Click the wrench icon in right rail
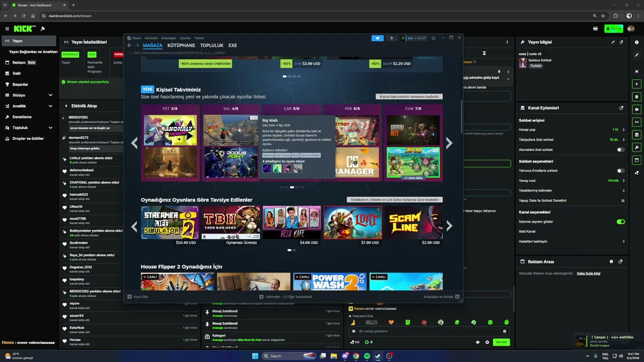Image resolution: width=644 pixels, height=362 pixels. (x=637, y=147)
